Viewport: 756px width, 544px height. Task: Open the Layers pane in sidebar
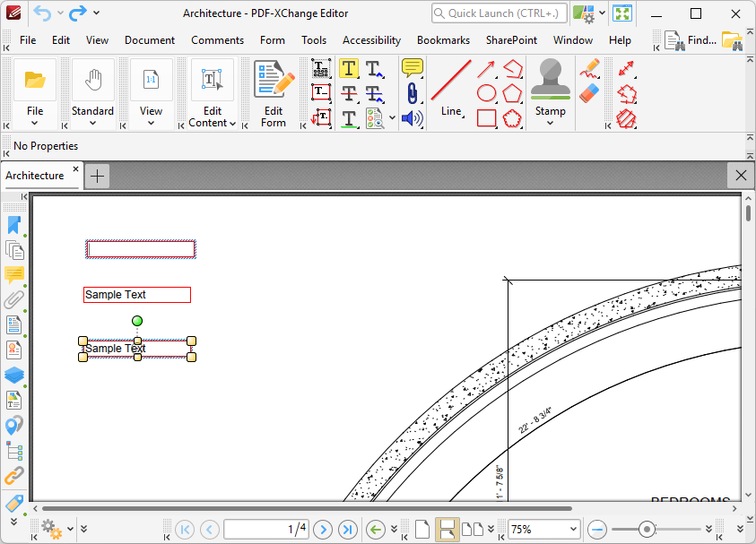point(14,375)
